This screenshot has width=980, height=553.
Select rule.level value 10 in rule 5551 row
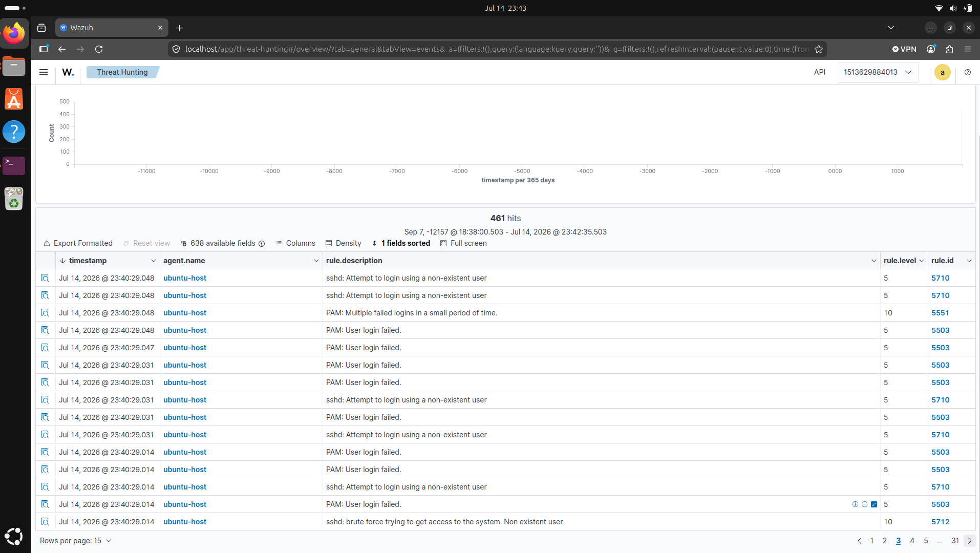tap(888, 313)
